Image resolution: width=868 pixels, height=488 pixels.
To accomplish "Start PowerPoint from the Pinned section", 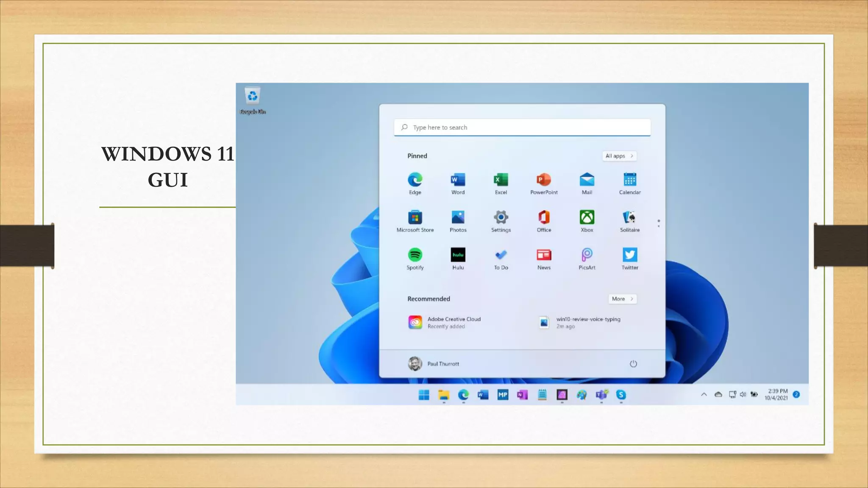I will [x=544, y=183].
